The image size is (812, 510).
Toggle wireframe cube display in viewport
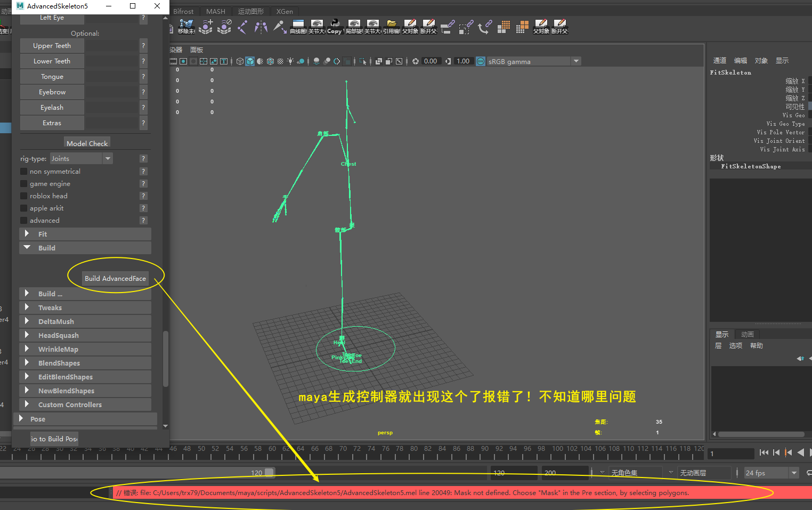(240, 61)
